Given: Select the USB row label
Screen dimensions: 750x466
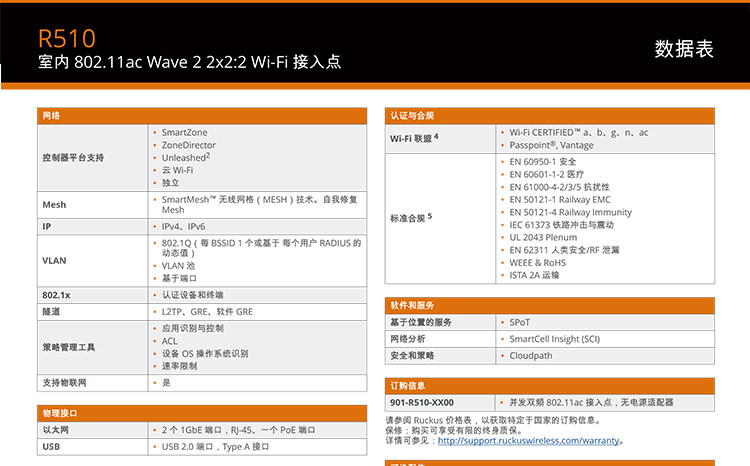Looking at the screenshot, I should pyautogui.click(x=51, y=447).
